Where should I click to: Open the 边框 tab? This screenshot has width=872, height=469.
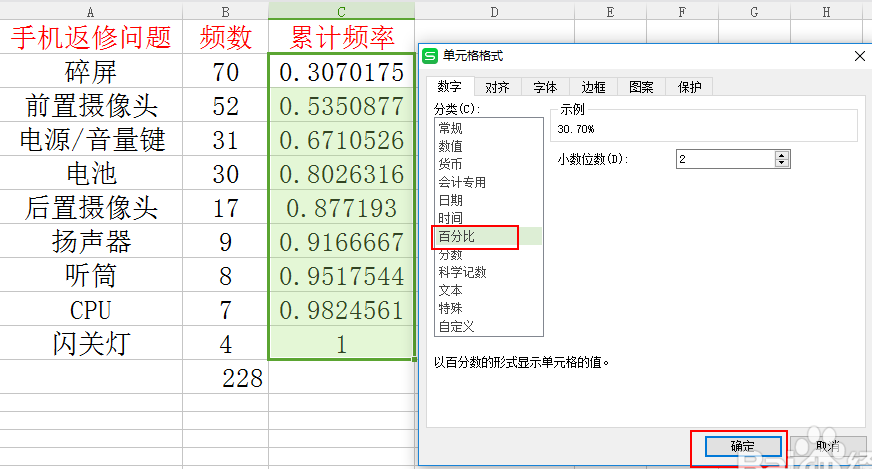[x=593, y=87]
